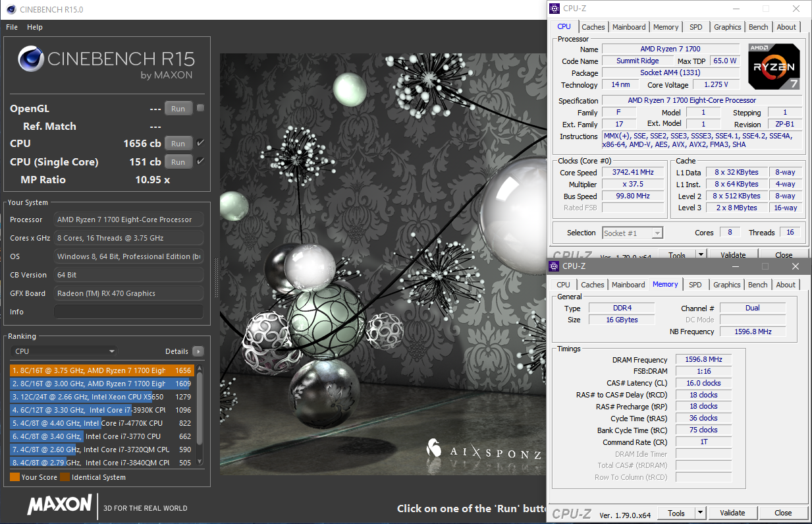Viewport: 812px width, 524px height.
Task: Click Validate in lower CPU-Z window
Action: tap(732, 513)
